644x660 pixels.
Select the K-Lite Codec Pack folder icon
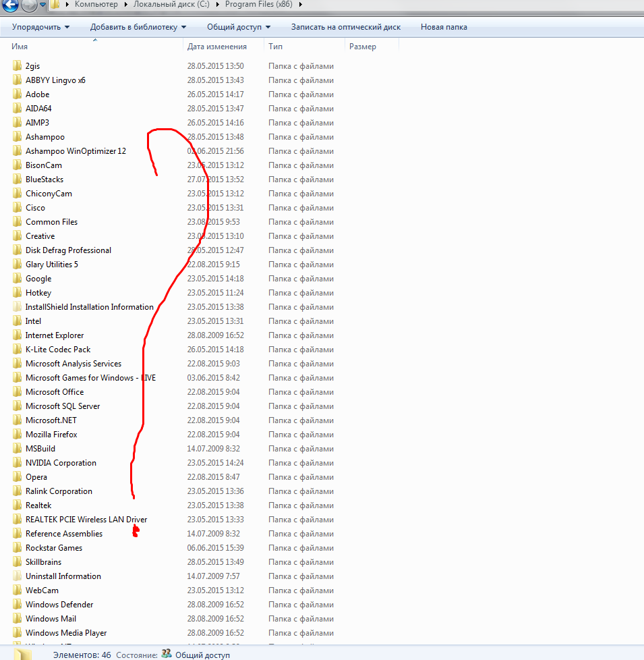(x=17, y=350)
